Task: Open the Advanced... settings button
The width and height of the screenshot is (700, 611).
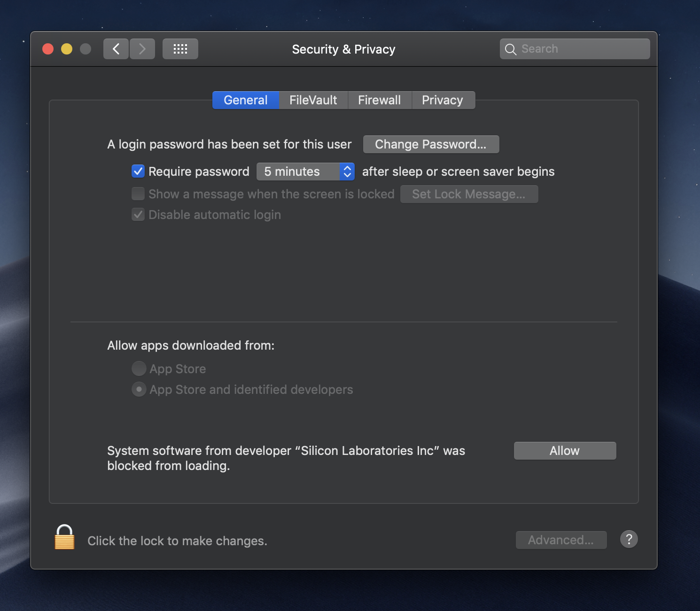Action: [x=561, y=540]
